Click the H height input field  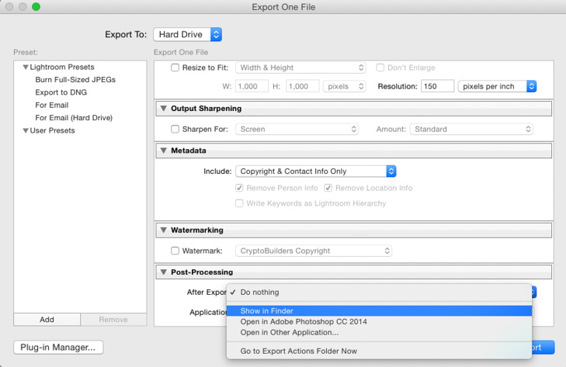[x=302, y=87]
